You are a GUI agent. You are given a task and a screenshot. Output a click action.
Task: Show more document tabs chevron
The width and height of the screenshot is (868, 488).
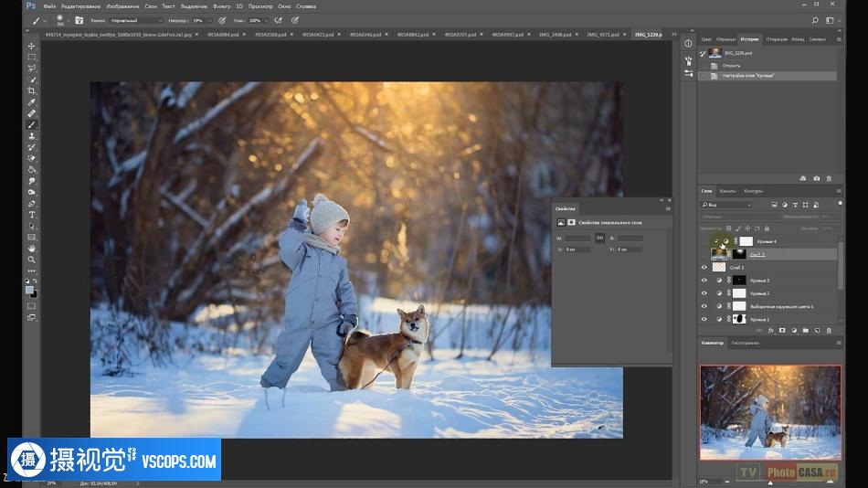pyautogui.click(x=674, y=35)
